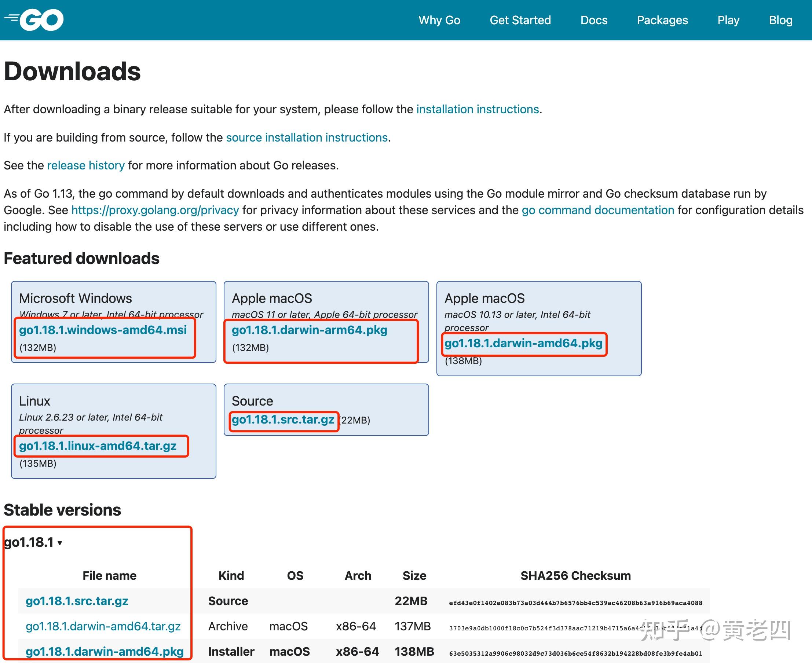Open the Packages page

tap(662, 20)
